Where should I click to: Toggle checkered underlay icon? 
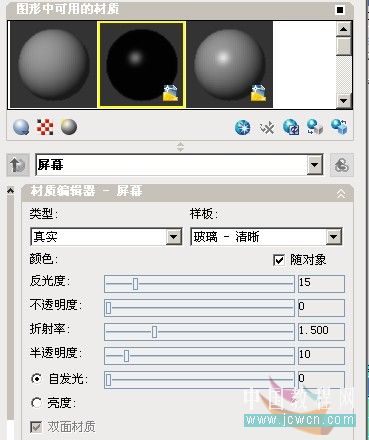coord(45,127)
